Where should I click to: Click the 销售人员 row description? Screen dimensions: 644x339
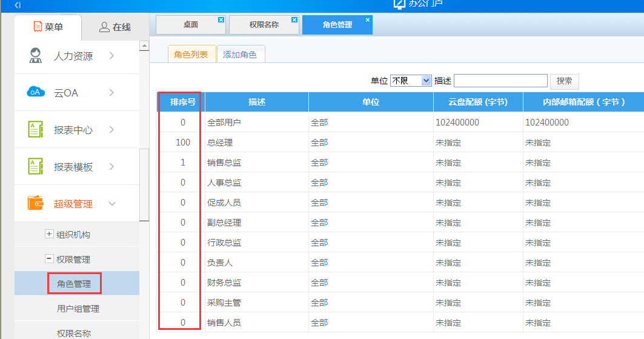click(224, 323)
